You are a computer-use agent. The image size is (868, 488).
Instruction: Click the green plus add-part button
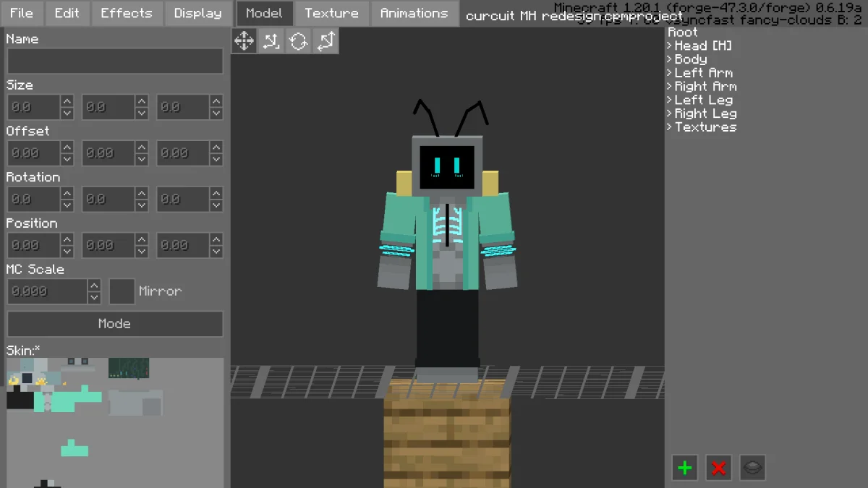[x=684, y=468]
